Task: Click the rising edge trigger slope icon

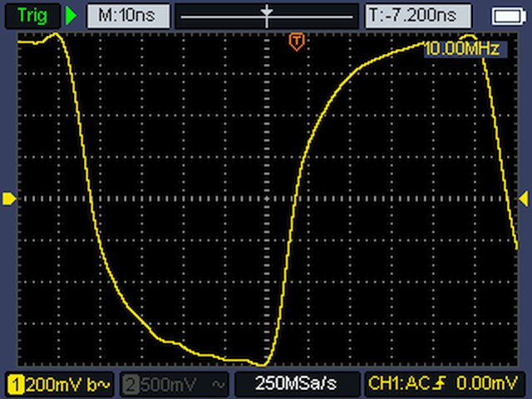Action: click(x=441, y=383)
